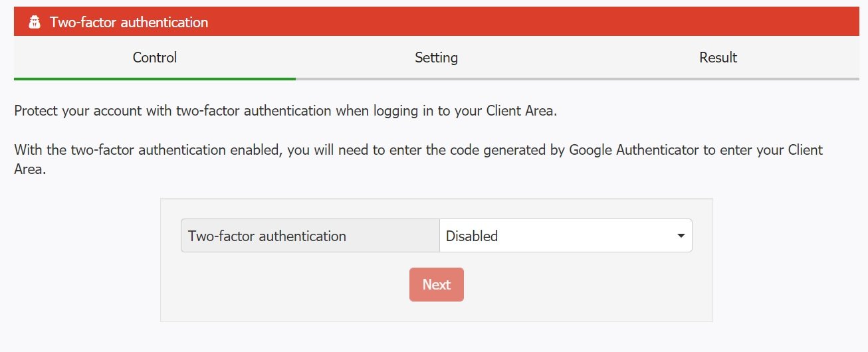
Task: Open the Two-factor authentication dropdown
Action: pyautogui.click(x=565, y=236)
